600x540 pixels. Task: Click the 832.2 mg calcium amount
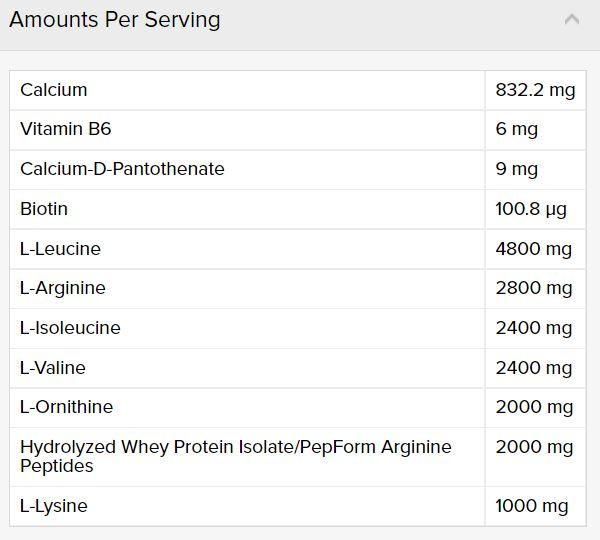coord(535,90)
